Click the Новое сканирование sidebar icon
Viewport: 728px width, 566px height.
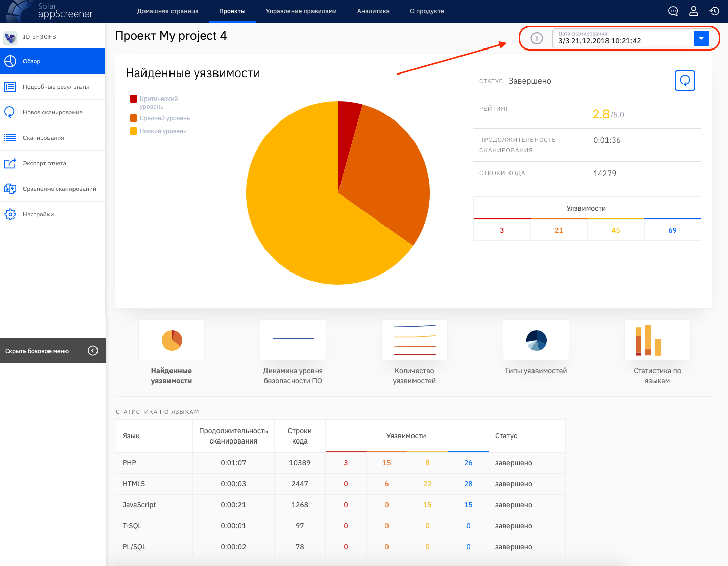click(x=10, y=112)
